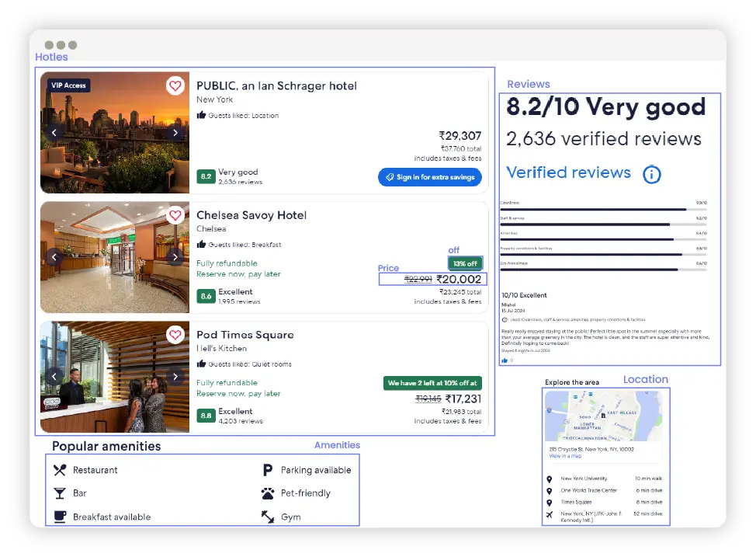Click the Parking available P icon
756x557 pixels.
click(x=268, y=470)
